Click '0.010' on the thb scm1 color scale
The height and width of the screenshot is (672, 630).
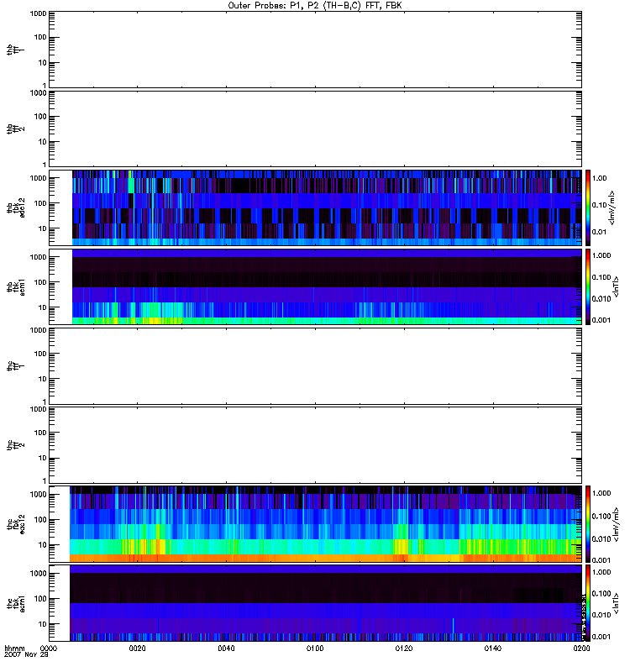(601, 299)
